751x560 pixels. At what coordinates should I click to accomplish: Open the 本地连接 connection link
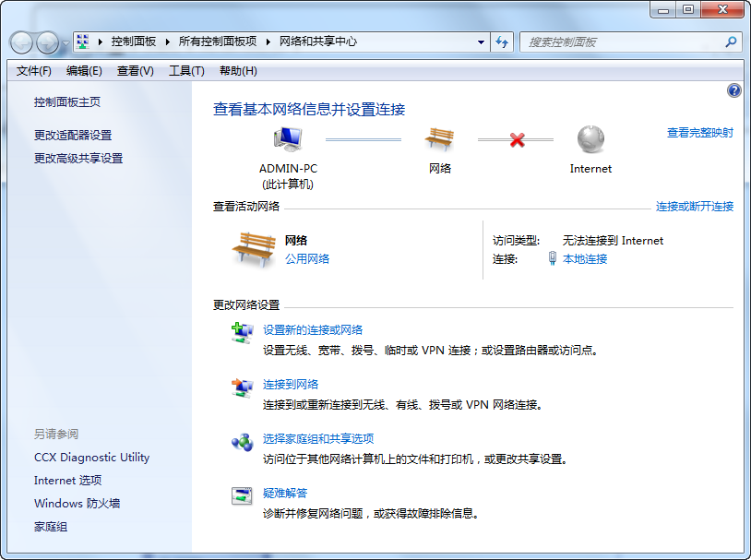[585, 259]
